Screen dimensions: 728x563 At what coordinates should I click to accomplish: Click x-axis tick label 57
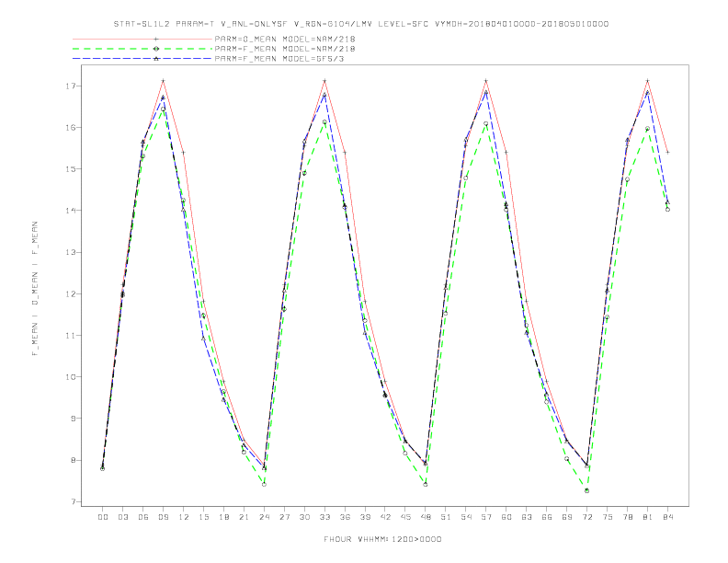486,517
